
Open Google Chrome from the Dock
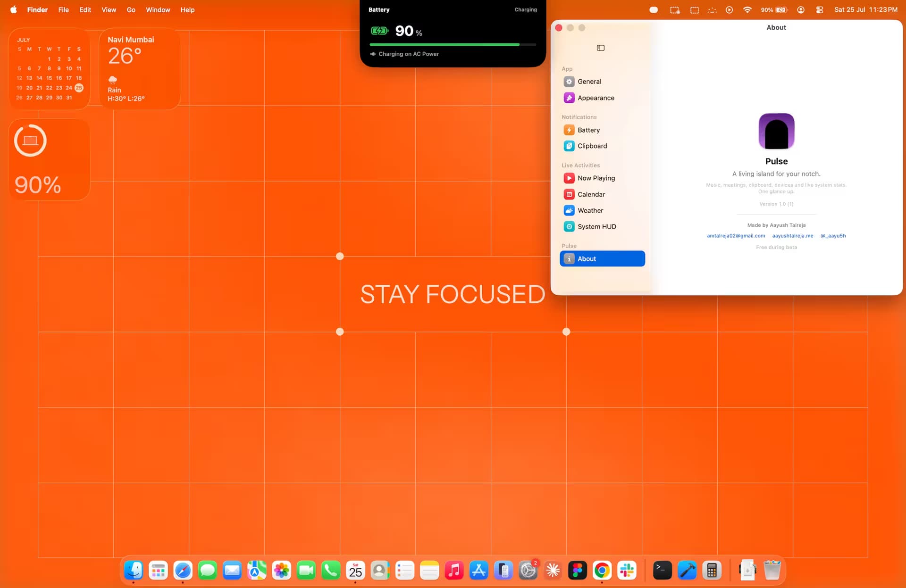pyautogui.click(x=602, y=571)
